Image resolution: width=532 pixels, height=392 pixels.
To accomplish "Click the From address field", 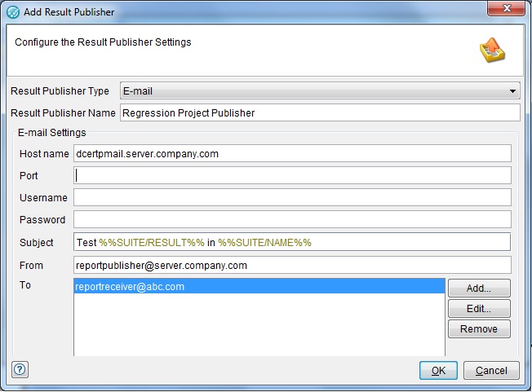I will (292, 265).
